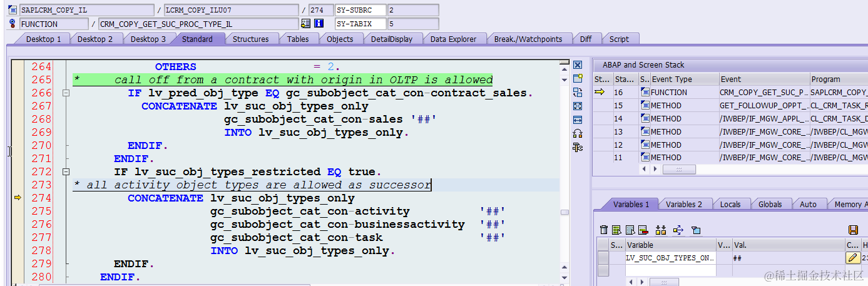Click the stack list scroll-left arrow
Image resolution: width=868 pixels, height=286 pixels.
(x=643, y=169)
